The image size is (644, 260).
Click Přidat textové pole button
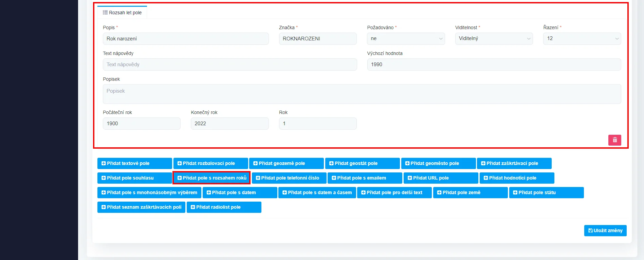tap(134, 163)
